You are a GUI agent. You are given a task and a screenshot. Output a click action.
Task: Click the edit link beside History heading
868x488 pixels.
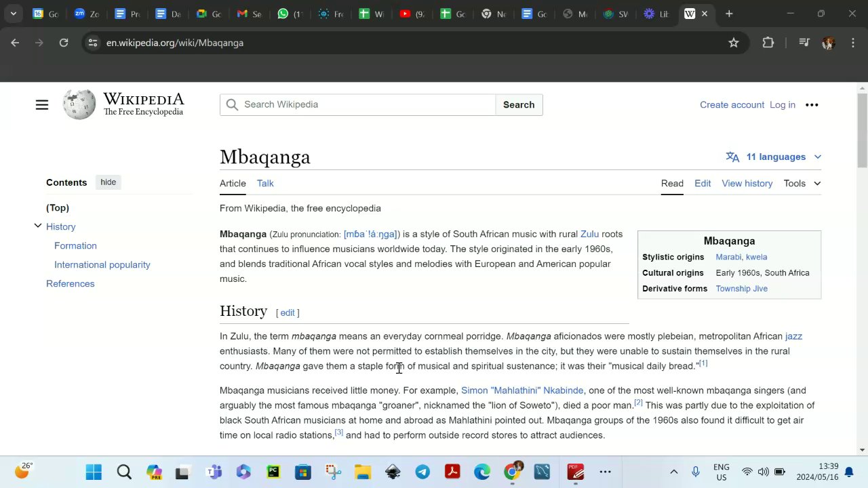click(x=288, y=312)
